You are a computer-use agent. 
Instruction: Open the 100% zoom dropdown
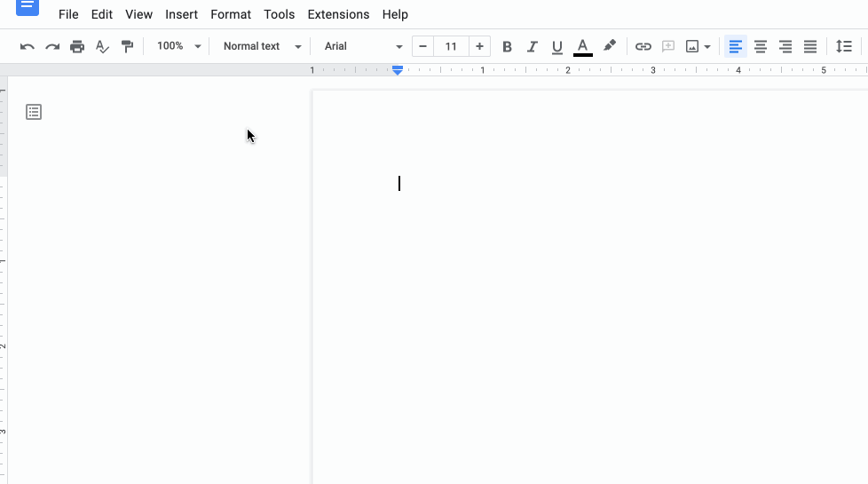[x=178, y=46]
